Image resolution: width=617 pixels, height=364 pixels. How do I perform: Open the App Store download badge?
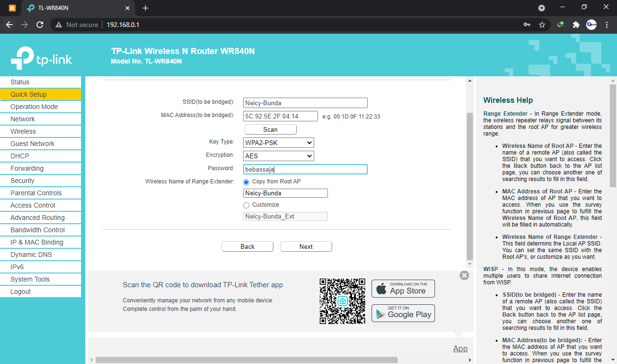click(403, 289)
